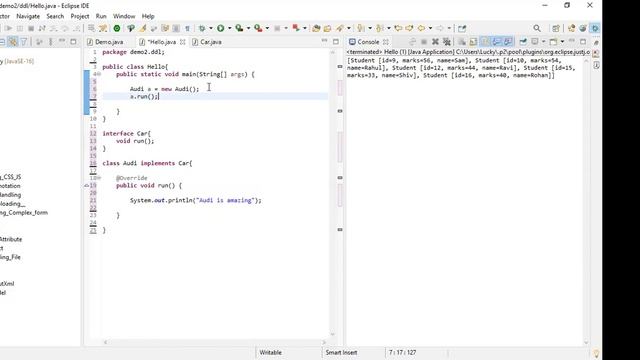
Task: Click Smart Insert in status bar
Action: click(341, 353)
